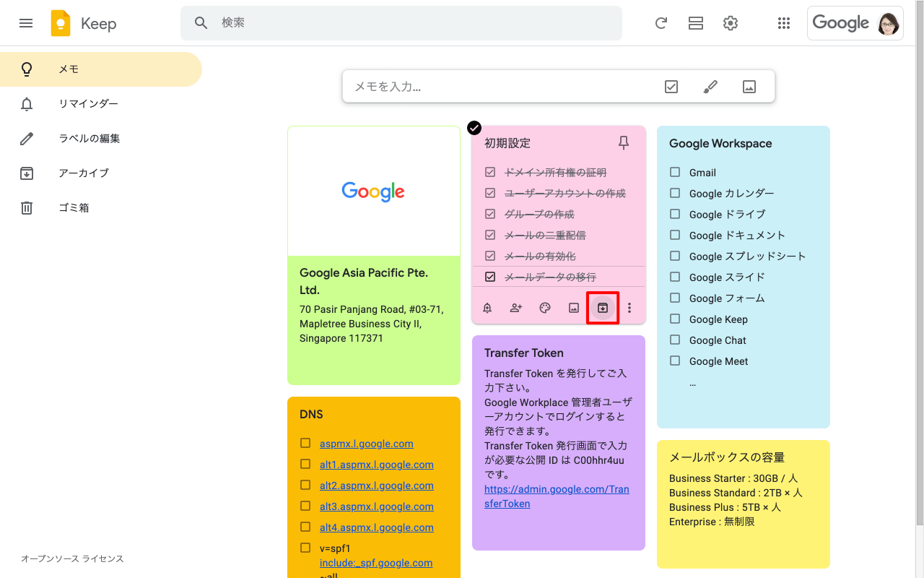Open alt2.aspmx.l.google.com link
This screenshot has width=924, height=578.
pos(377,486)
